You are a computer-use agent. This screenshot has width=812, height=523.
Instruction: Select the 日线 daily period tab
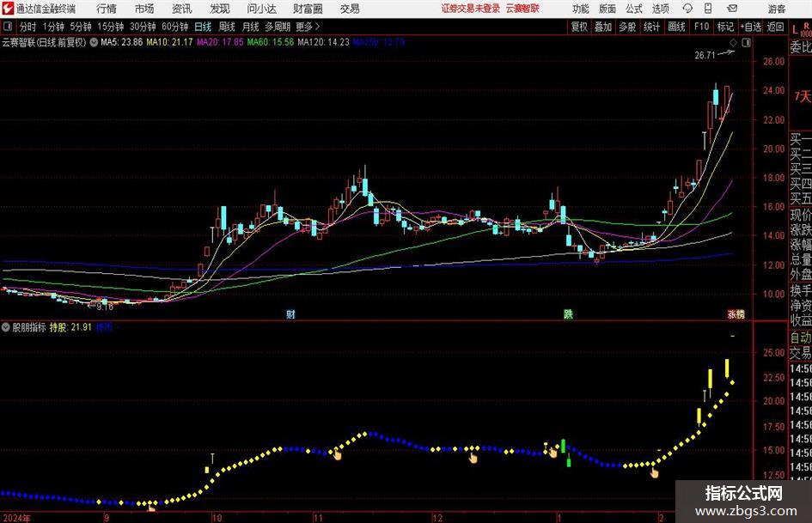click(x=203, y=27)
